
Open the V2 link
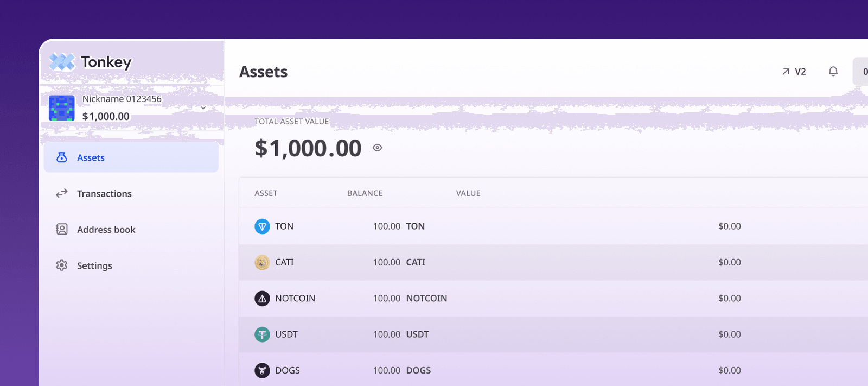tap(794, 72)
